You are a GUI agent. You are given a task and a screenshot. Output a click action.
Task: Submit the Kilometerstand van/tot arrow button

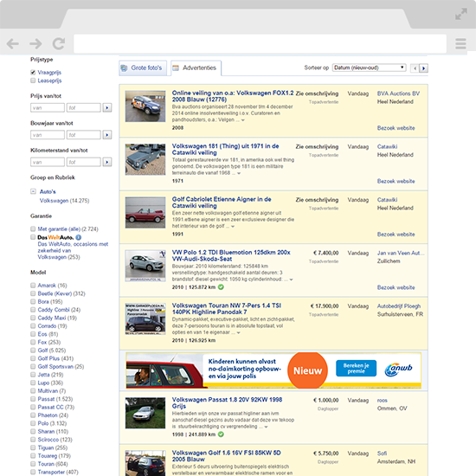pos(106,162)
